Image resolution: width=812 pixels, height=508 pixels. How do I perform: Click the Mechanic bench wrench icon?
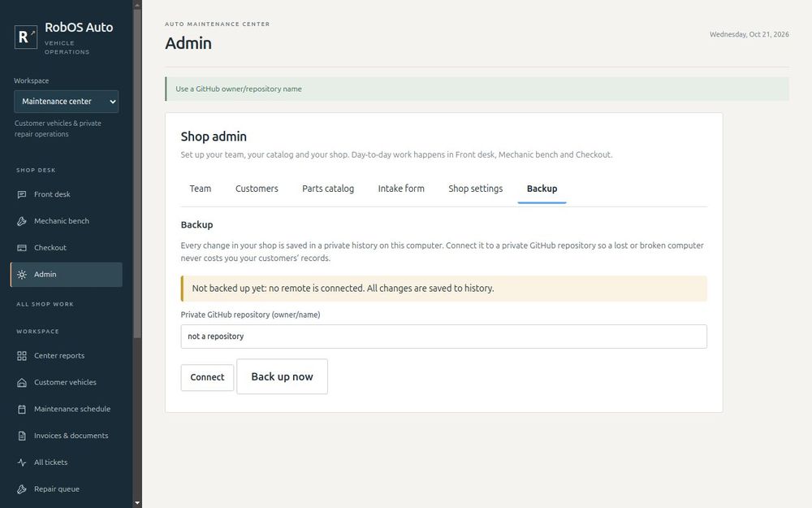pos(22,221)
